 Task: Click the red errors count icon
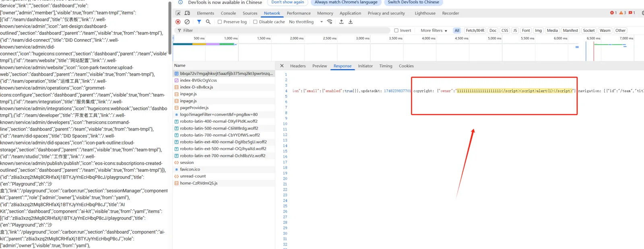[613, 13]
